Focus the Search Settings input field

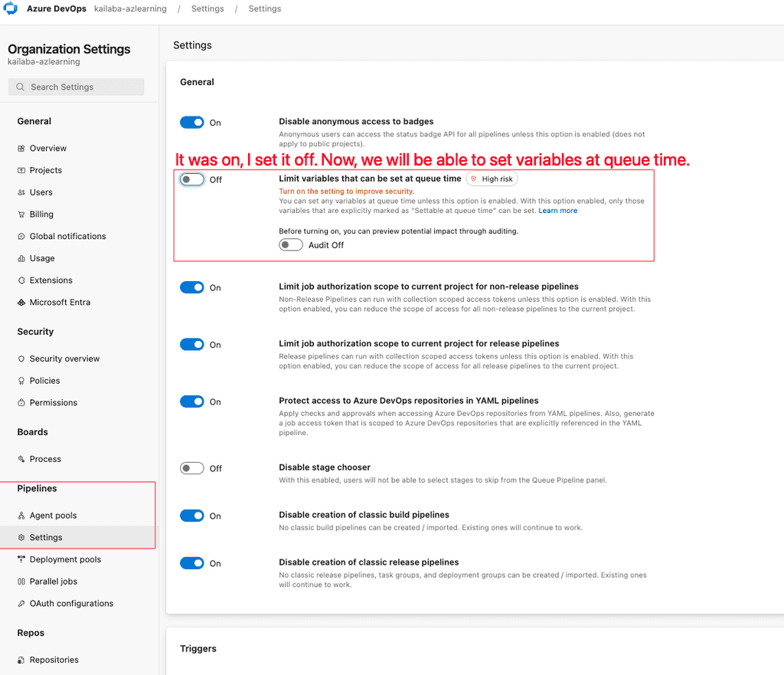tap(76, 87)
